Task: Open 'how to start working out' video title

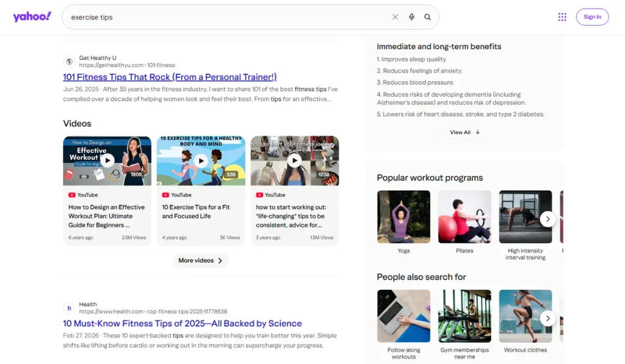Action: pos(291,216)
